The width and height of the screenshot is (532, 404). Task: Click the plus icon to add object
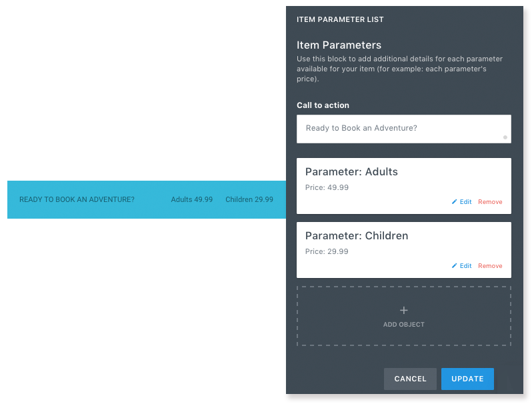click(x=404, y=311)
